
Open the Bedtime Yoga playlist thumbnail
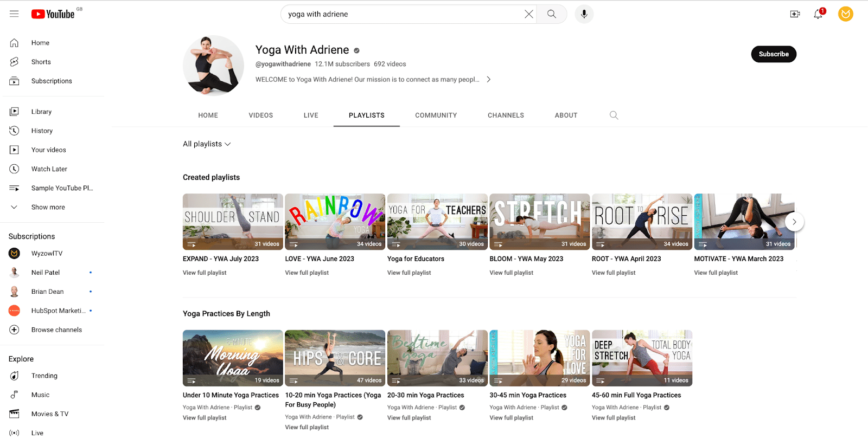[437, 358]
